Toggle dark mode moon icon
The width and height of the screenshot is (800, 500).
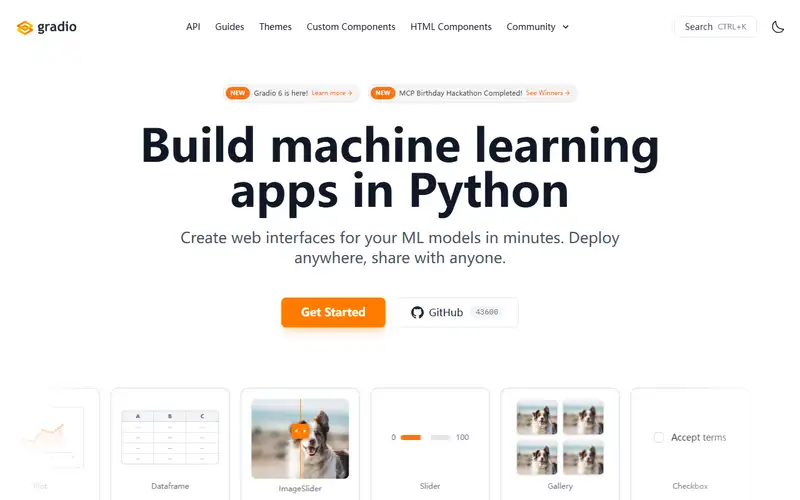778,27
